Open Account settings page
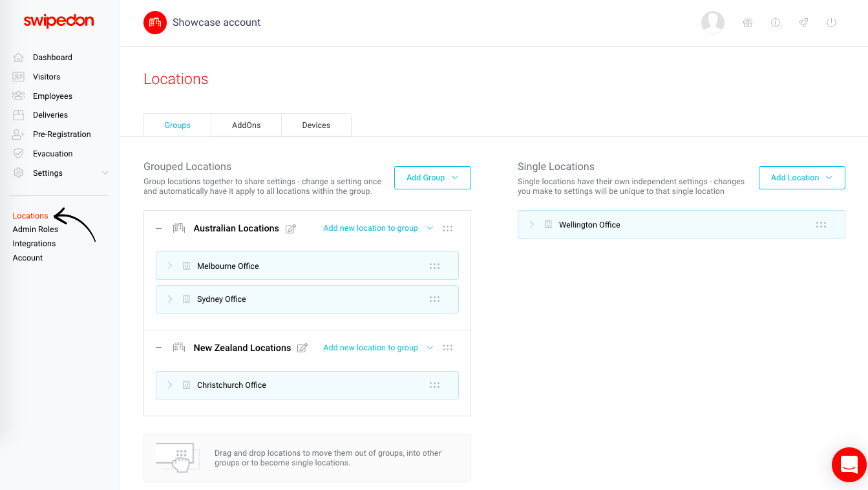 [28, 258]
